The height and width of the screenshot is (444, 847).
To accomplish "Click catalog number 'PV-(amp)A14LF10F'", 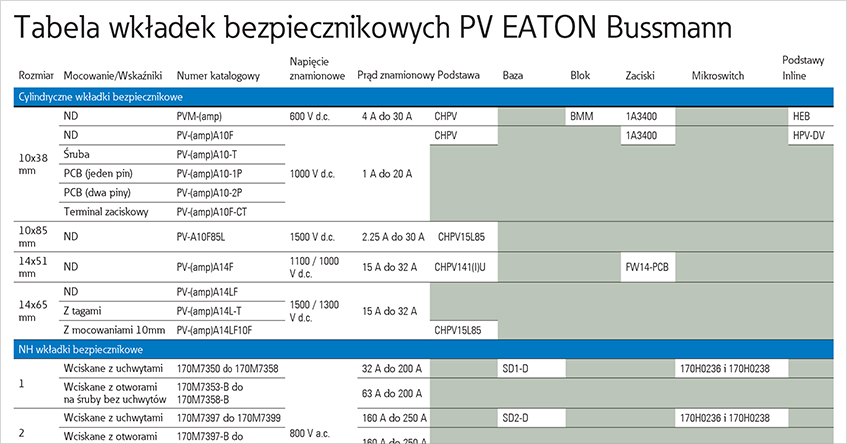I will point(214,331).
